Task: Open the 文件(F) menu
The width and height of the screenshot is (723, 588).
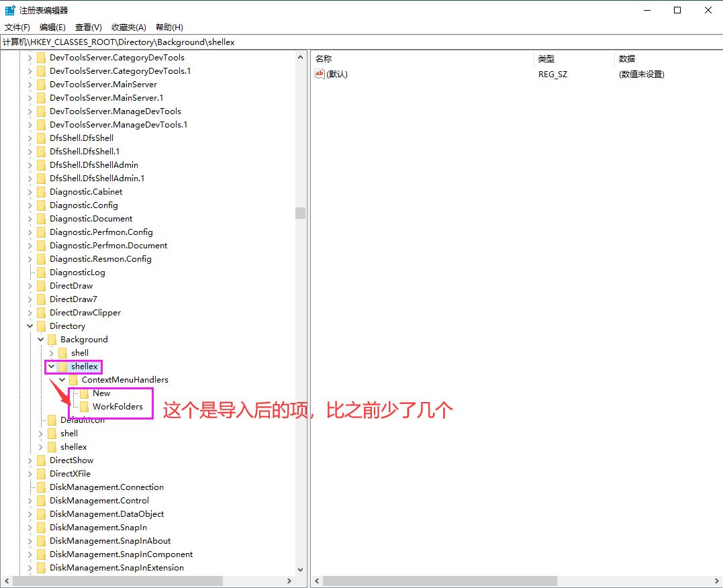Action: 17,28
